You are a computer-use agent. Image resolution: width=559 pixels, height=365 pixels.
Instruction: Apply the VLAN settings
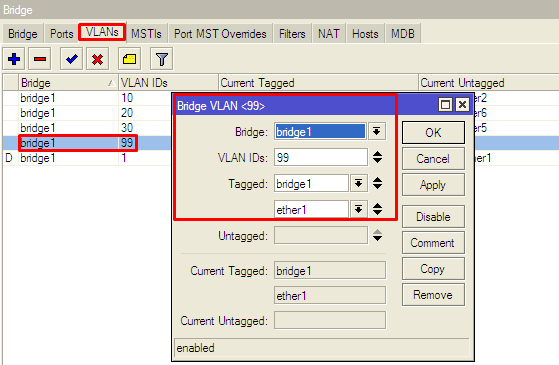[434, 185]
